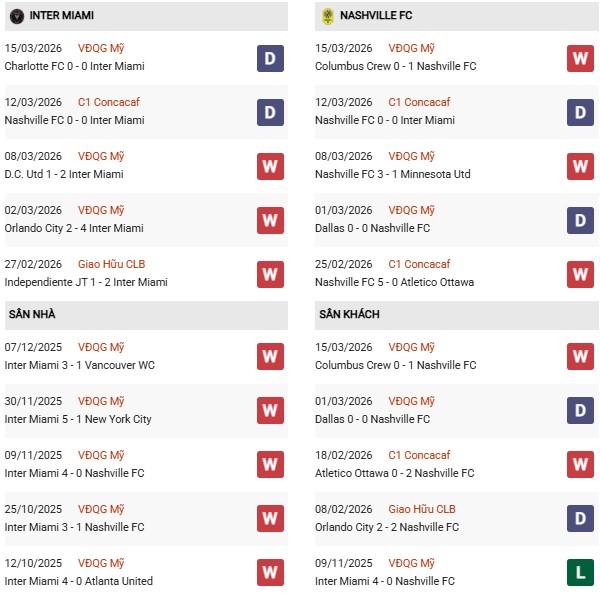Click the green L result badge

coord(580,572)
